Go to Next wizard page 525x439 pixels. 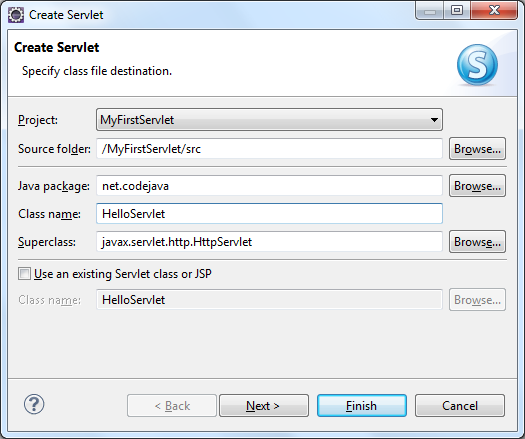264,406
